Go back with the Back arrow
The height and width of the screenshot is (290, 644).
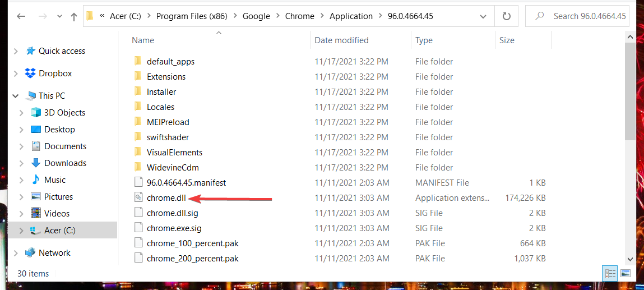21,16
